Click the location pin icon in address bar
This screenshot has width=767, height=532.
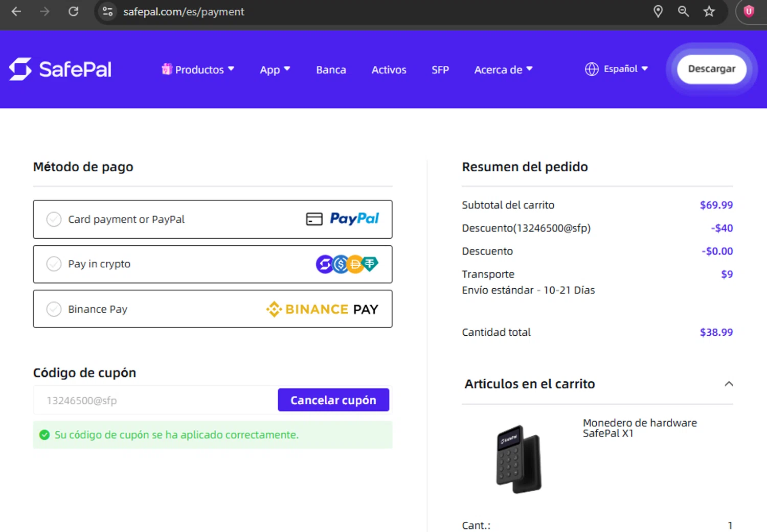click(x=658, y=11)
